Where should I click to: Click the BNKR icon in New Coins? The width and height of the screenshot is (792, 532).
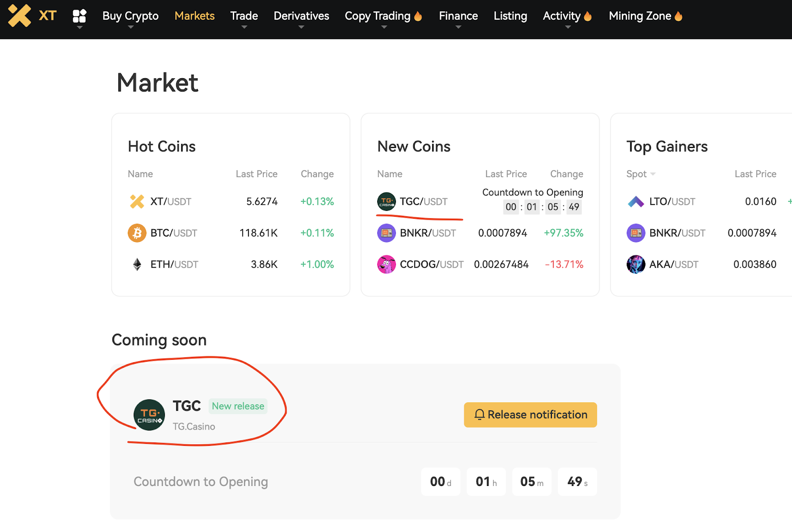(x=387, y=233)
